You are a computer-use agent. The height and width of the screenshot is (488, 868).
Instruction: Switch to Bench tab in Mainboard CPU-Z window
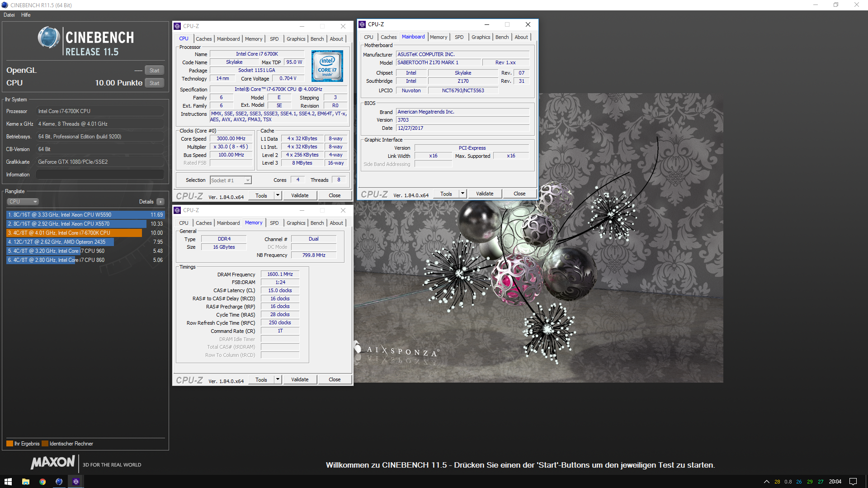click(x=502, y=37)
